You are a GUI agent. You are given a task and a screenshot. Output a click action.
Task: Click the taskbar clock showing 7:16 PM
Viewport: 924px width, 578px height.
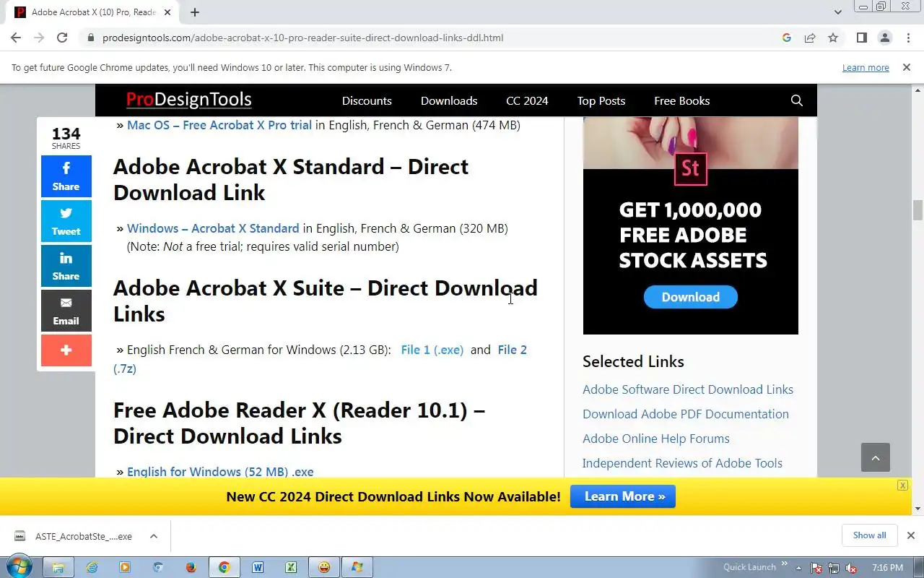tap(888, 568)
